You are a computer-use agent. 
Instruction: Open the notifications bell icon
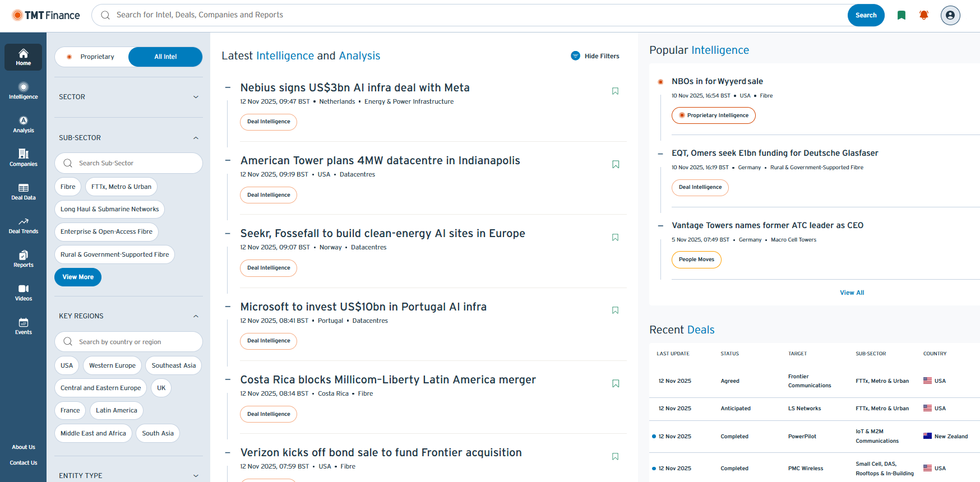click(924, 15)
